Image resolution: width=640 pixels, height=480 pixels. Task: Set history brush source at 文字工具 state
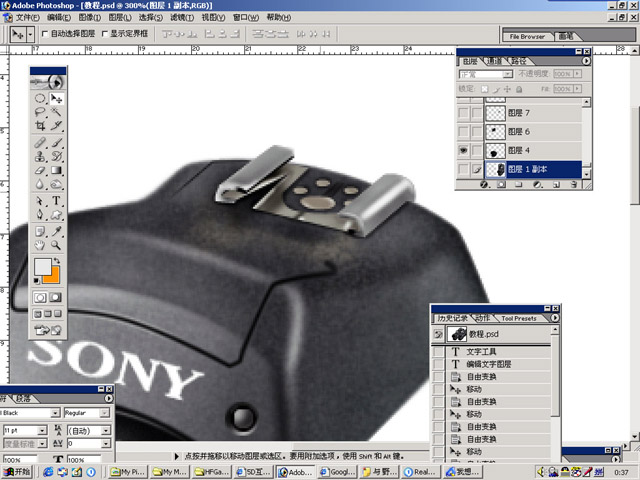coord(438,351)
